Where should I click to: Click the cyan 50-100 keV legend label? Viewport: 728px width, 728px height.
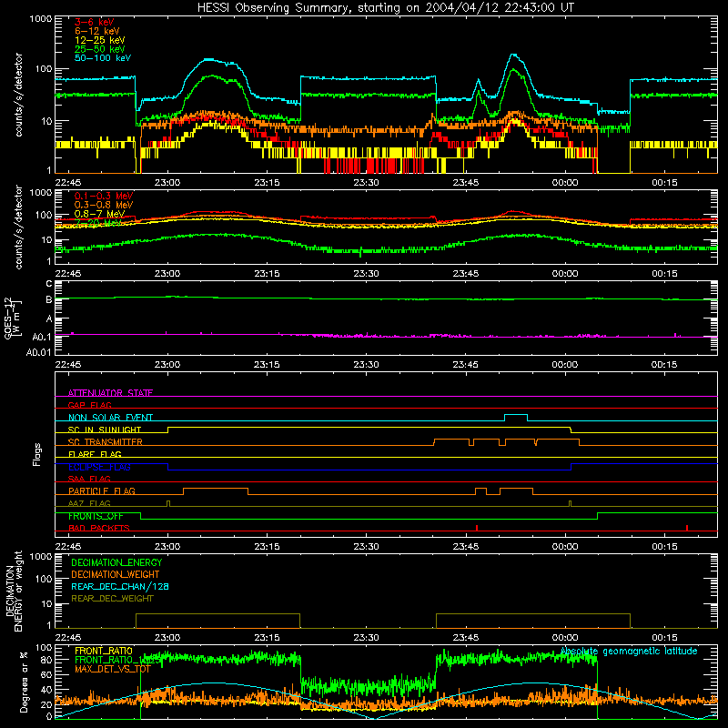click(103, 58)
